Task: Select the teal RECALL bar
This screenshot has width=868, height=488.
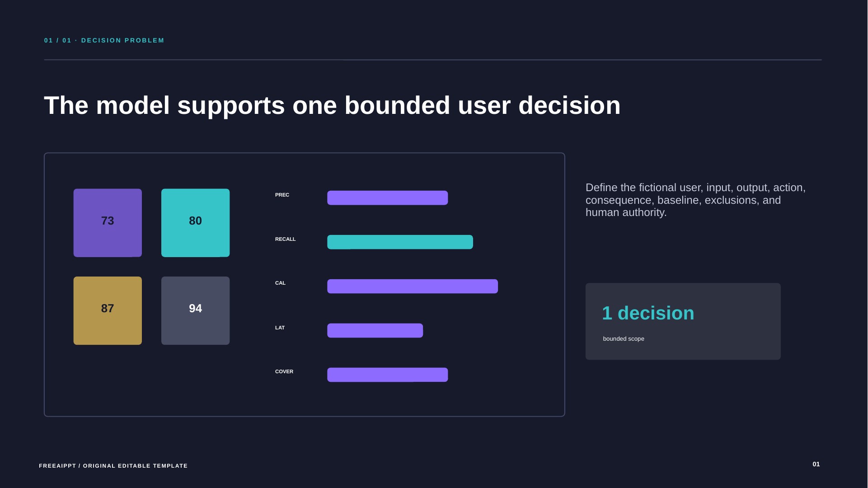Action: [x=400, y=242]
